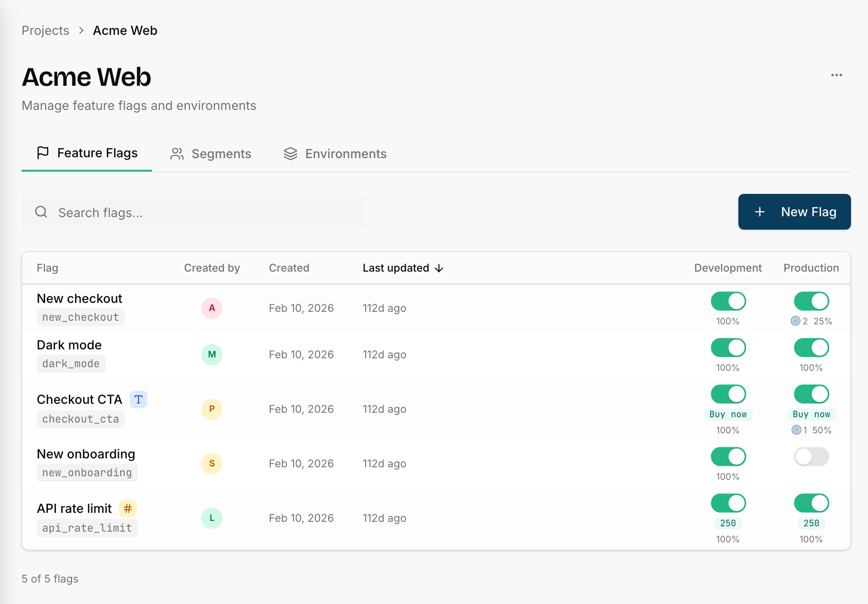This screenshot has height=604, width=868.
Task: Toggle New checkout Production switch
Action: click(x=811, y=301)
